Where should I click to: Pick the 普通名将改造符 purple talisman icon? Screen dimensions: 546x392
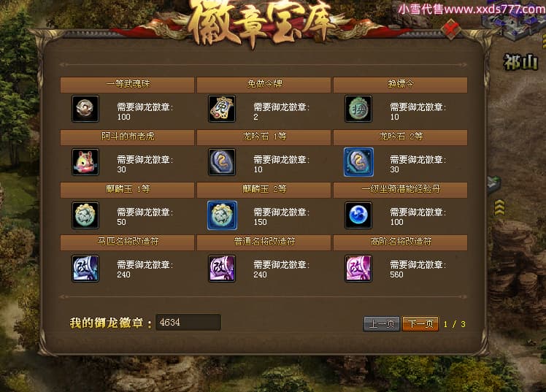(222, 269)
